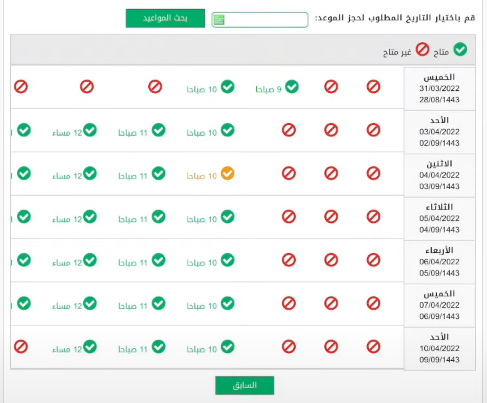Select 12 مساء slot on 04/04/2022
The image size is (487, 403).
pyautogui.click(x=75, y=174)
